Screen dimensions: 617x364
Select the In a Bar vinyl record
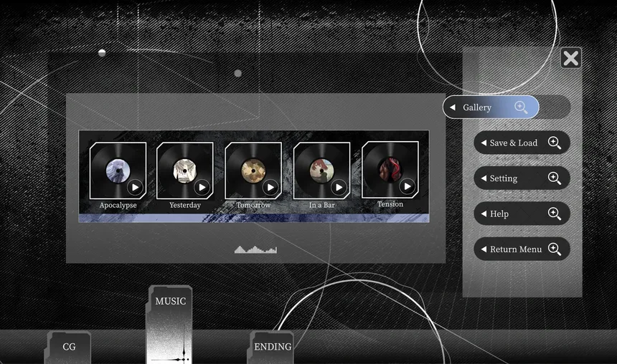coord(322,171)
